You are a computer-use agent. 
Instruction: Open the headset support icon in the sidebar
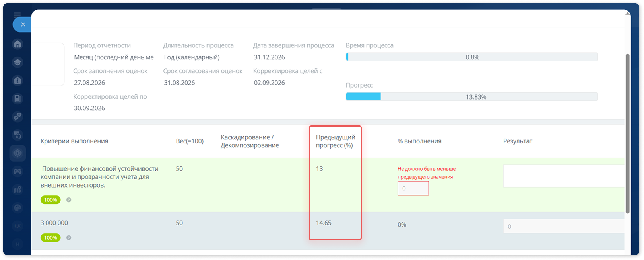[x=17, y=135]
